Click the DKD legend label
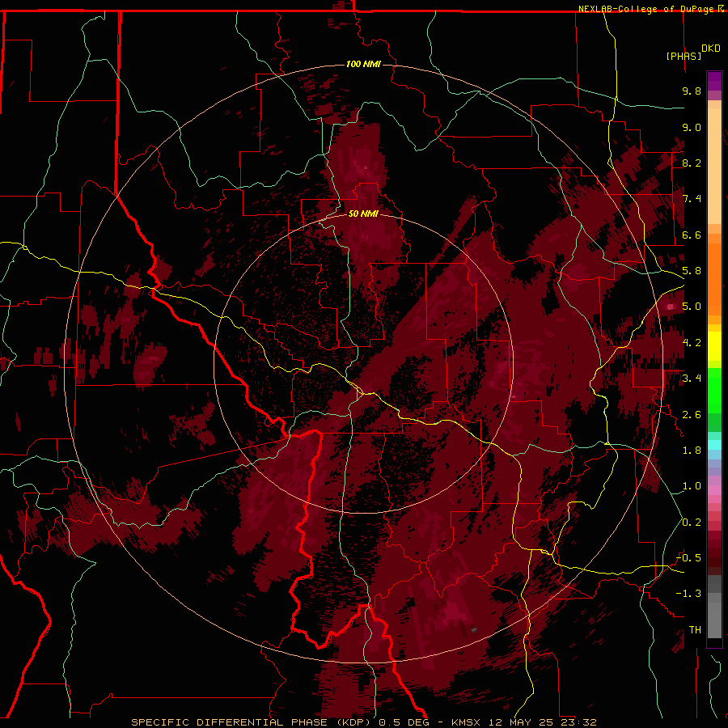Image resolution: width=728 pixels, height=728 pixels. tap(711, 49)
